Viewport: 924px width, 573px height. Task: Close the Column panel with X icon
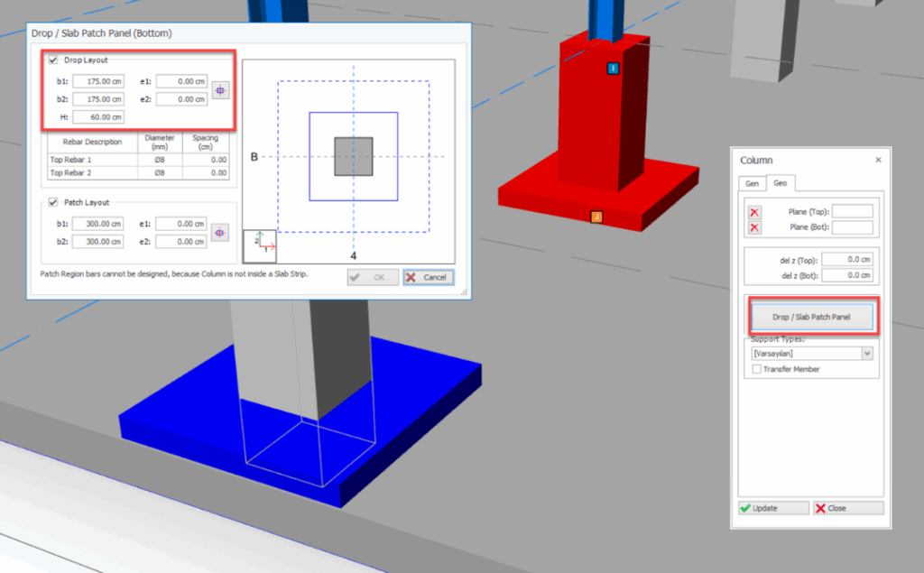point(878,160)
